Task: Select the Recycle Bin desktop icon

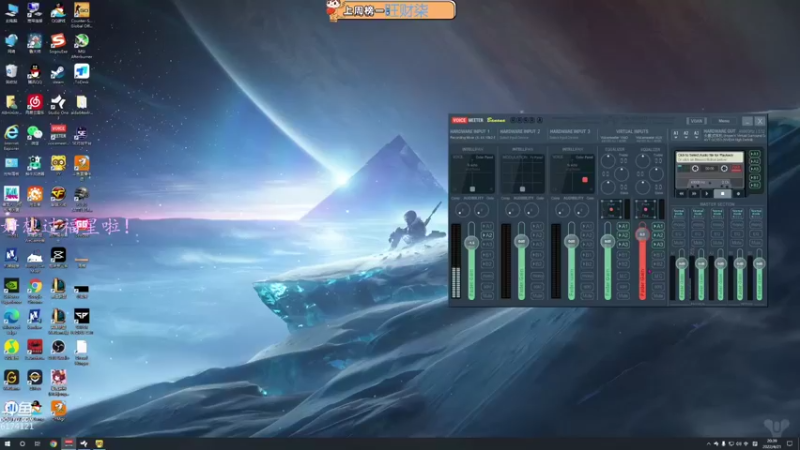Action: point(11,72)
